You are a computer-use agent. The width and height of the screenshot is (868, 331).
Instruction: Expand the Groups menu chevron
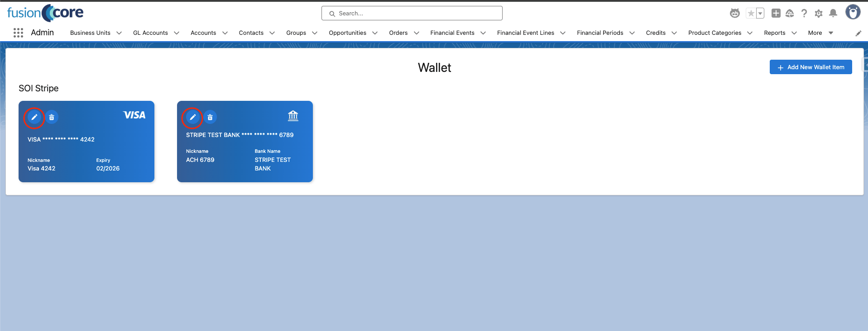click(315, 33)
